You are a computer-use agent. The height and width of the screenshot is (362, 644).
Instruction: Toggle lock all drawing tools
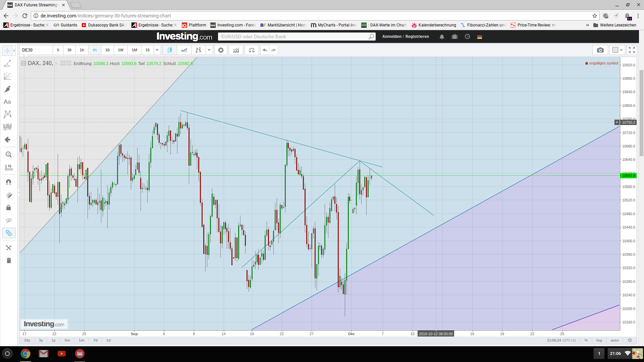pos(9,208)
